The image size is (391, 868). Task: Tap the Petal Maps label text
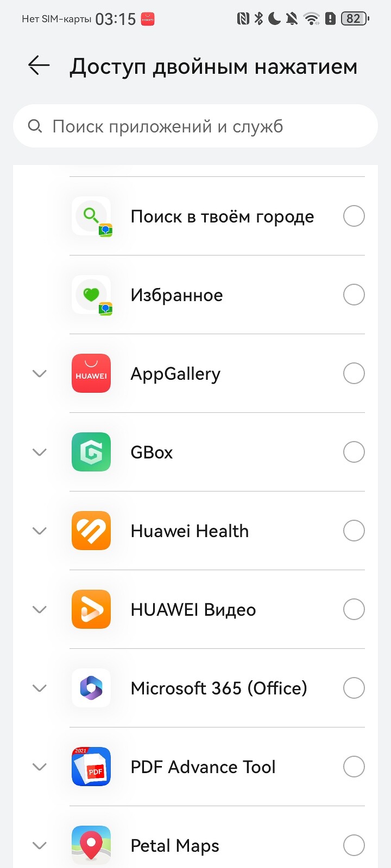(x=175, y=846)
